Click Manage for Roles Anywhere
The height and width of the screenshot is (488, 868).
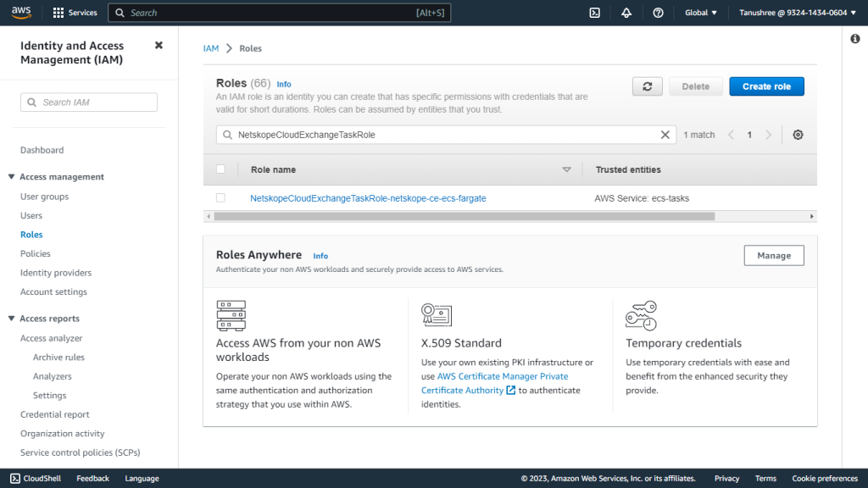pos(774,256)
